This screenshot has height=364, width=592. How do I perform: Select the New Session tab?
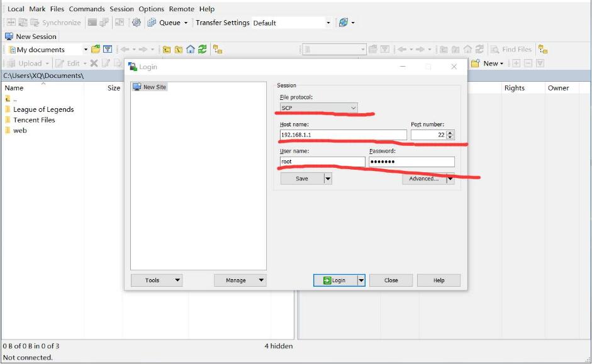31,36
